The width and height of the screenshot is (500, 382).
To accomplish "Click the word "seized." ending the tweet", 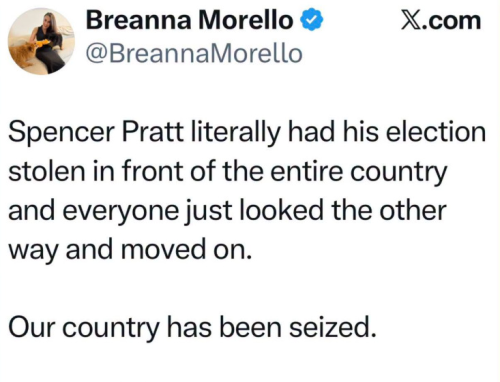I will click(x=332, y=327).
